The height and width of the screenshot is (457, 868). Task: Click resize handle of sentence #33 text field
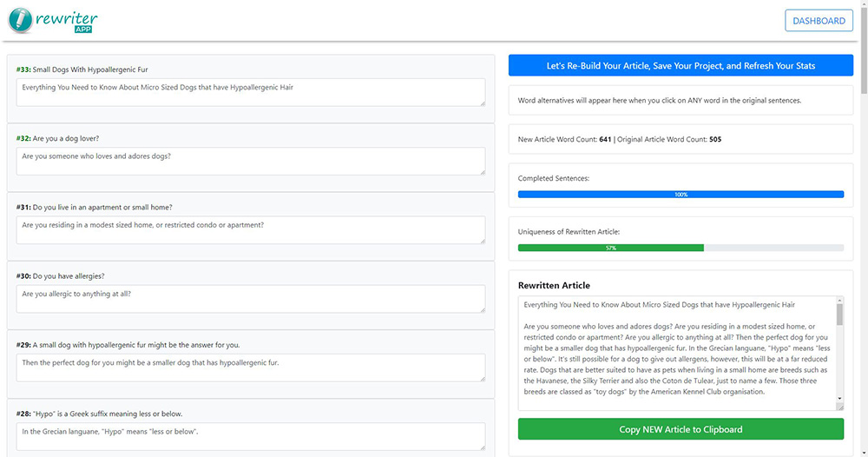coord(482,103)
